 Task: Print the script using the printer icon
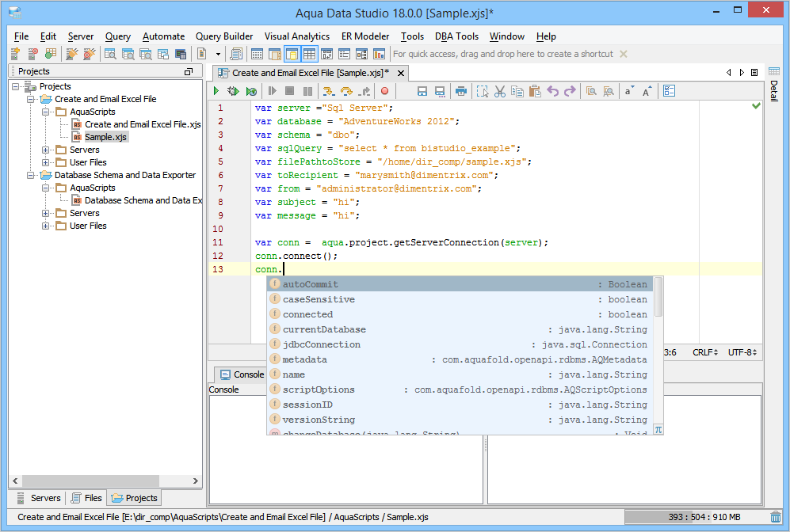point(460,91)
